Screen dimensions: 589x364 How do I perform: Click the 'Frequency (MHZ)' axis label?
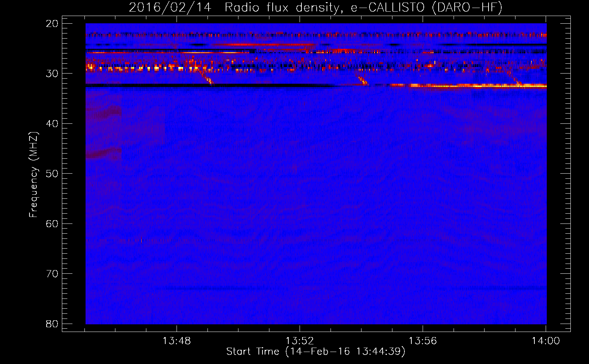[33, 175]
